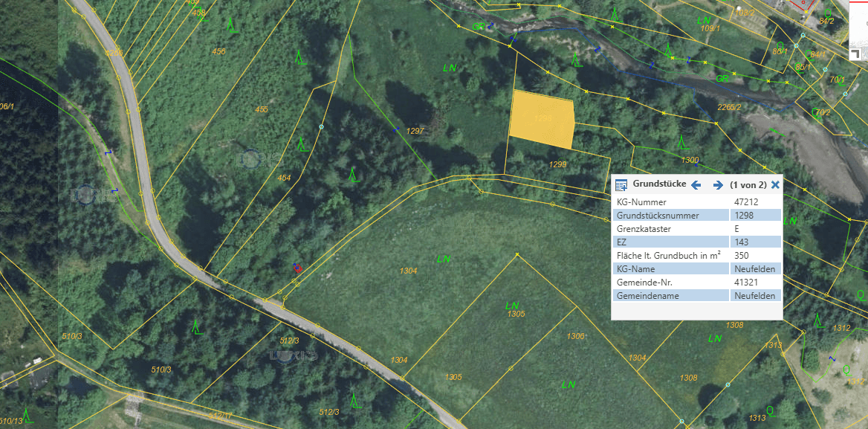
Task: Click the red marker symbol near parcel 1304
Action: click(x=297, y=270)
